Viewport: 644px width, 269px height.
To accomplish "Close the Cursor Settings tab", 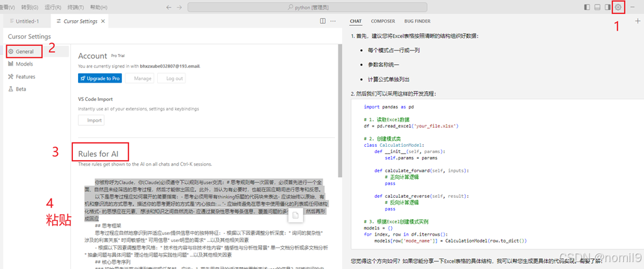I will [103, 21].
